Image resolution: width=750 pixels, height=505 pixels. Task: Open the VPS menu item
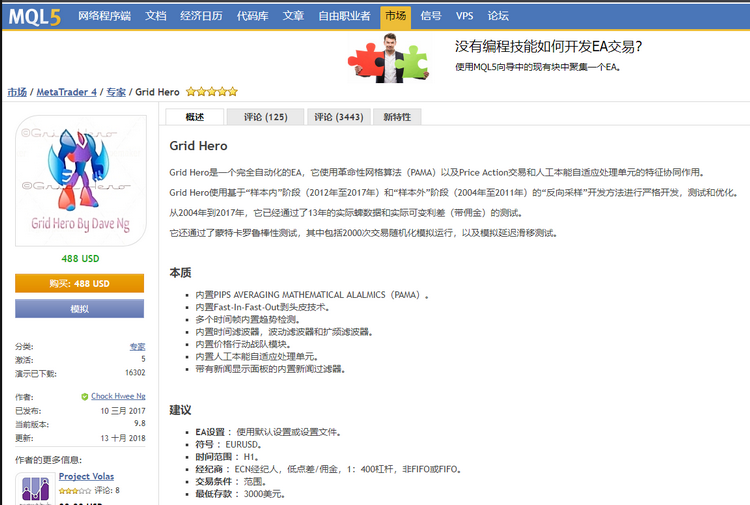point(464,16)
